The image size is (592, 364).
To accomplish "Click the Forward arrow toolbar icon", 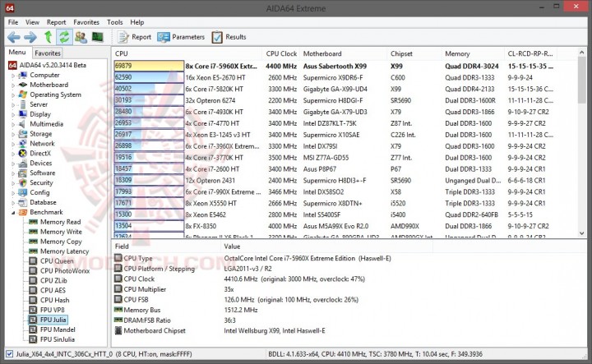I will tap(30, 37).
